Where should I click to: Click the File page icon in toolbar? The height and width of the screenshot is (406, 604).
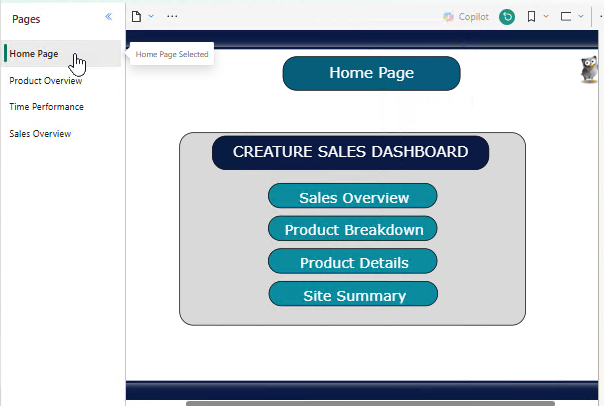[136, 17]
